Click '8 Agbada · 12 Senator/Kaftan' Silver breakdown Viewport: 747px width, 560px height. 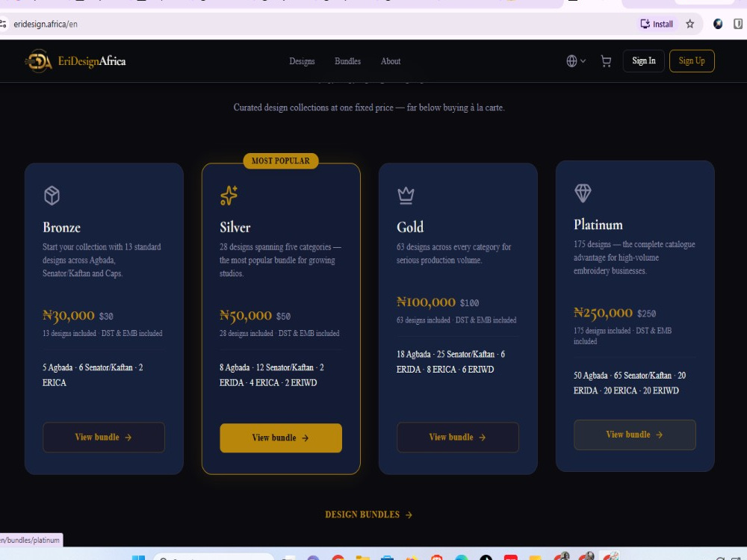coord(272,375)
